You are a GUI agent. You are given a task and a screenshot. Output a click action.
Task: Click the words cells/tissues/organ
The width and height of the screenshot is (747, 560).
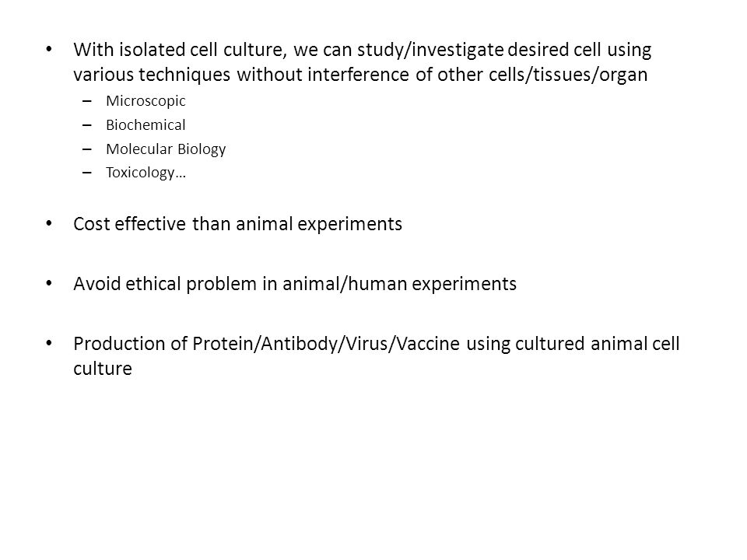(568, 75)
